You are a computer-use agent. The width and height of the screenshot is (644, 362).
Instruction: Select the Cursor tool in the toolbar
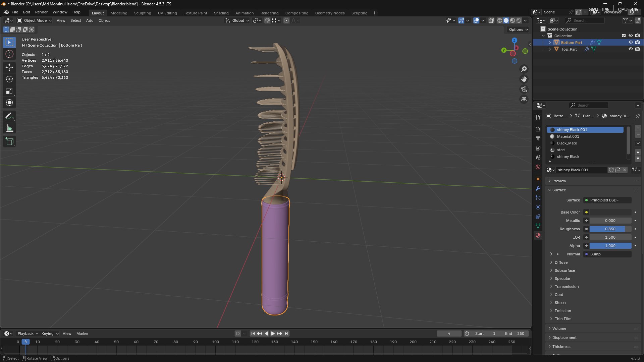(9, 54)
